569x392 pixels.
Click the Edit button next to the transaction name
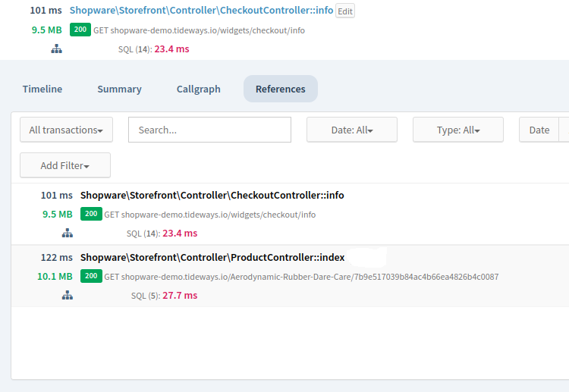click(x=344, y=11)
